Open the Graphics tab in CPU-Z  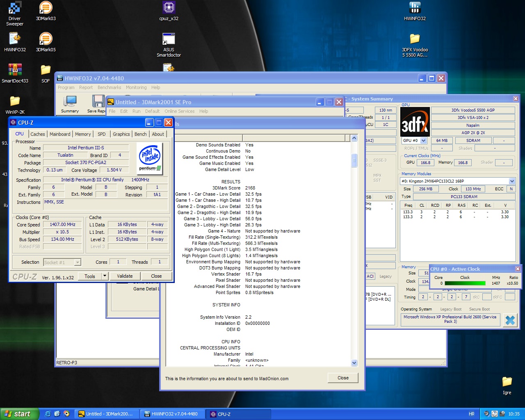pos(121,134)
